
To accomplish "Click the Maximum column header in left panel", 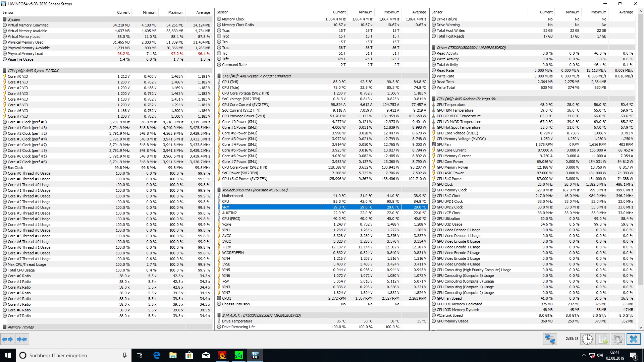I will point(176,12).
